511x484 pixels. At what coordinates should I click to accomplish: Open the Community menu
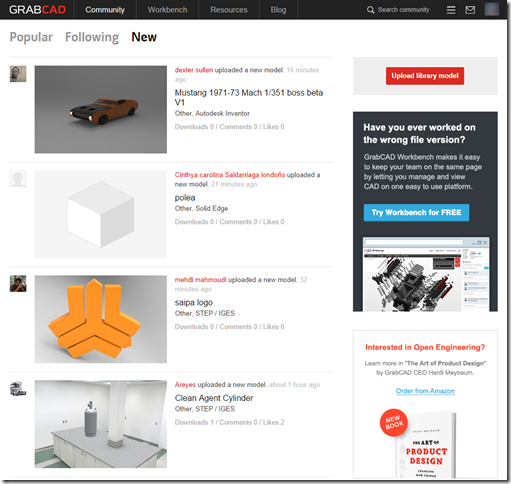pyautogui.click(x=105, y=10)
